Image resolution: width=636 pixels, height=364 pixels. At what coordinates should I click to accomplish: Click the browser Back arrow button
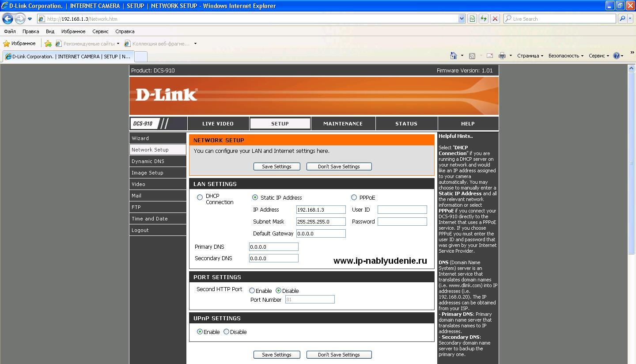tap(8, 19)
